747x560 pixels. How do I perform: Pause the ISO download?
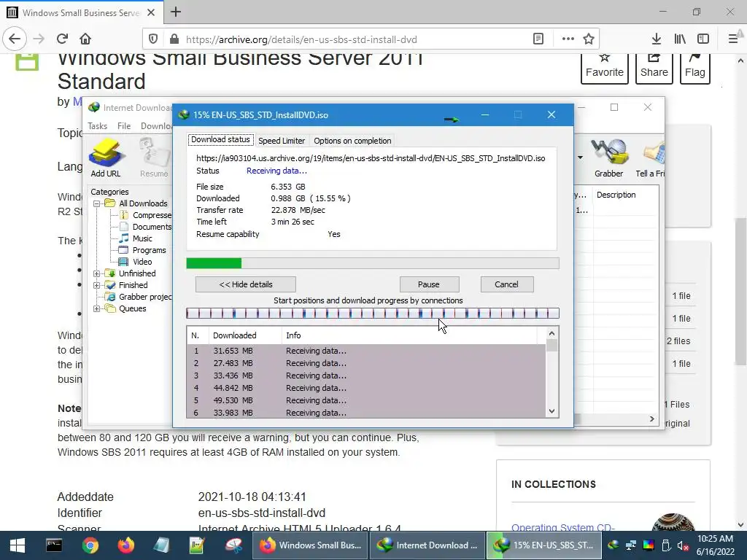point(429,284)
